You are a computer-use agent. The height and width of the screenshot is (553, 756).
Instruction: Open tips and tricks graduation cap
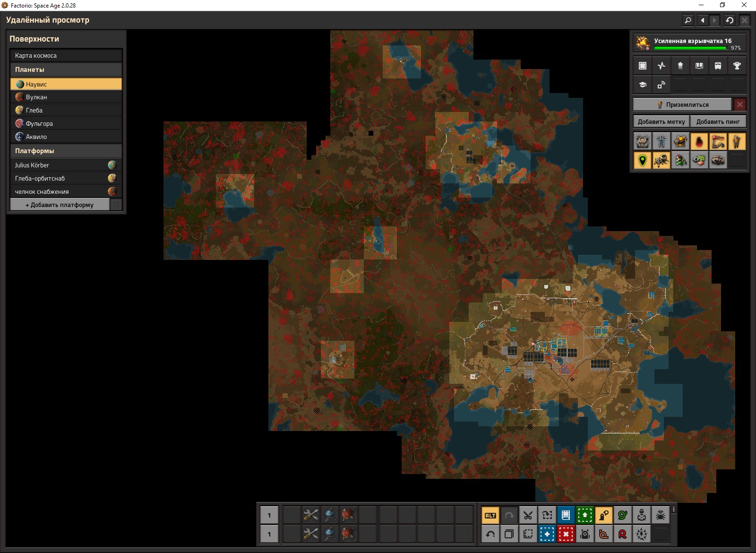(643, 85)
